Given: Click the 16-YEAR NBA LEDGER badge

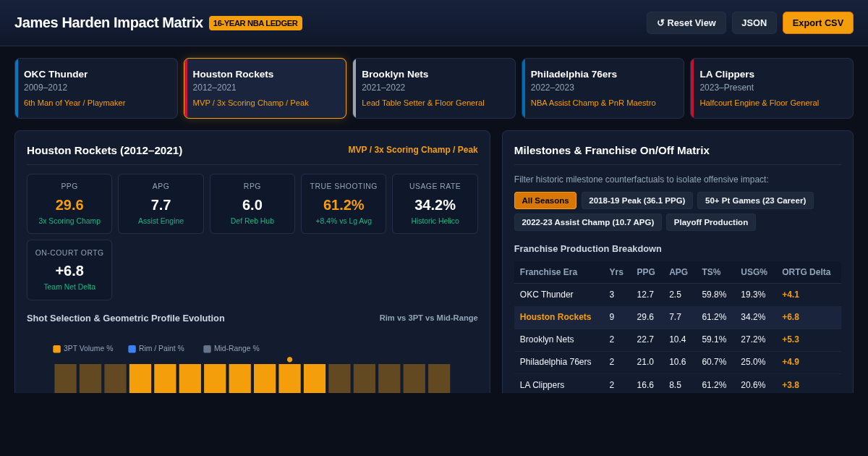Looking at the screenshot, I should tap(255, 23).
